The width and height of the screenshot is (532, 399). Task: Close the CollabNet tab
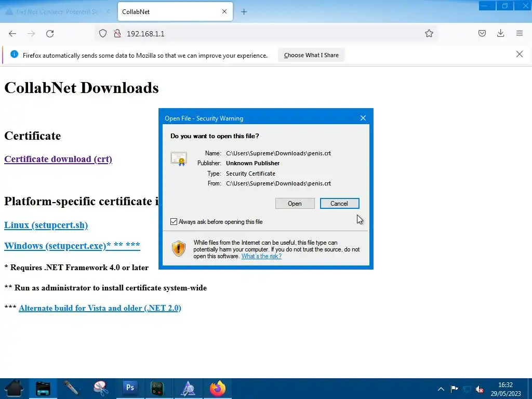(224, 11)
